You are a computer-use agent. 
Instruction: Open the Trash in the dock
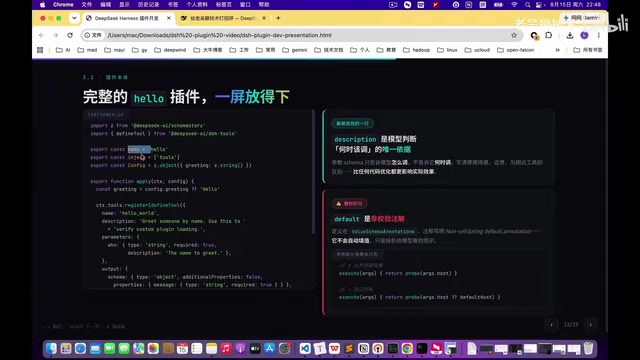(x=588, y=349)
